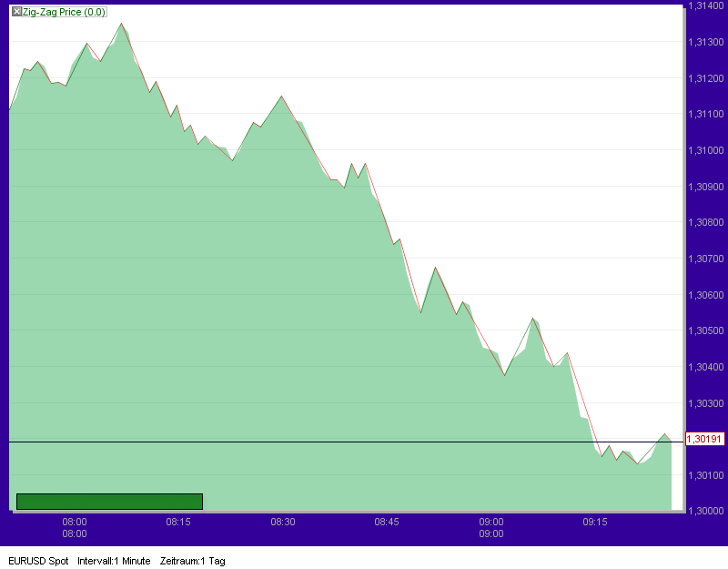Click the Intervall:1 Minute caption
This screenshot has width=728, height=569.
[114, 561]
